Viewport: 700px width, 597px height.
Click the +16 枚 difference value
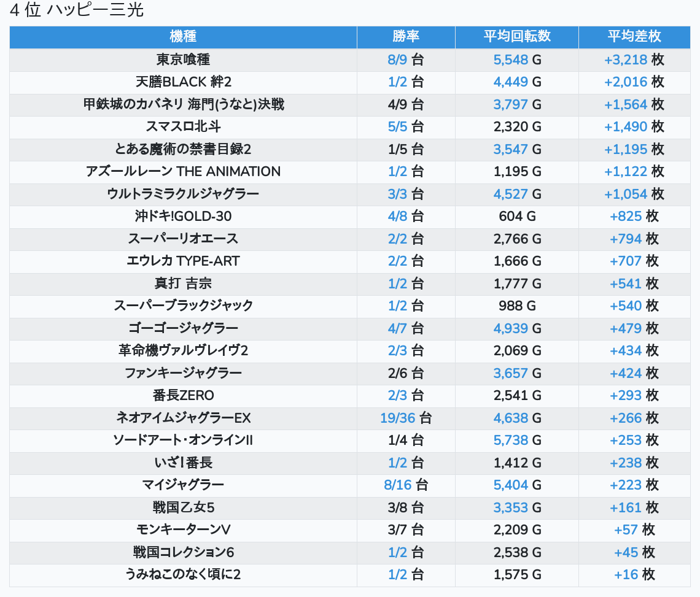click(x=634, y=575)
